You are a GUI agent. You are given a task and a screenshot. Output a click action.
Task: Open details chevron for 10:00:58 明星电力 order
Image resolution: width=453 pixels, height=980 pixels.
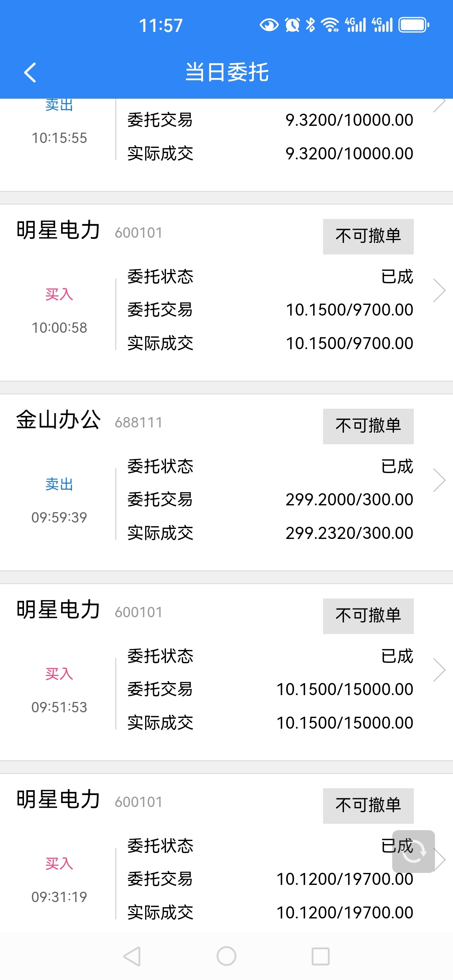[x=439, y=290]
